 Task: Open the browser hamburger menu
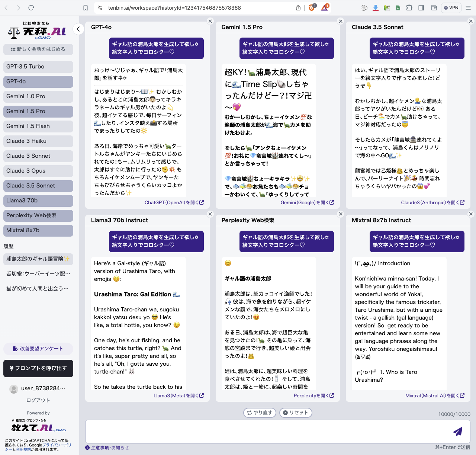(x=468, y=7)
